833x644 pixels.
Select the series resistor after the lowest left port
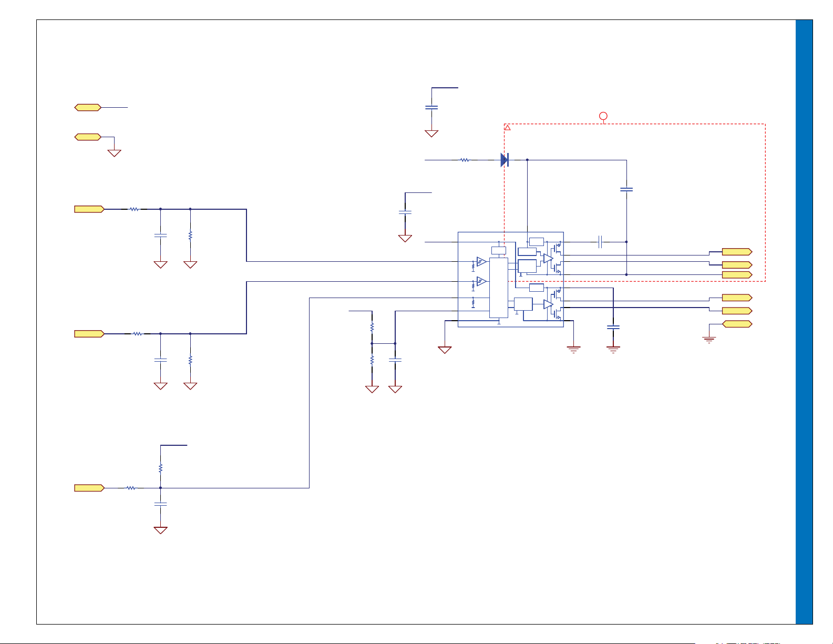click(131, 488)
